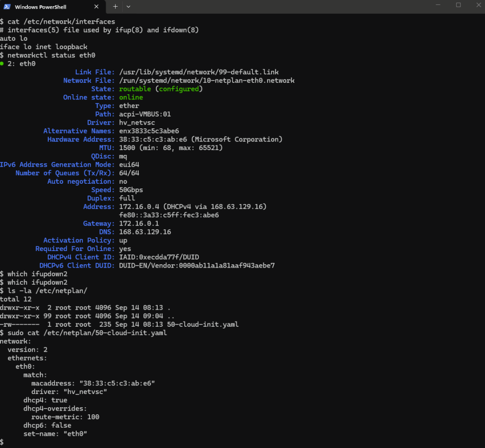Maximize the terminal window

click(458, 5)
